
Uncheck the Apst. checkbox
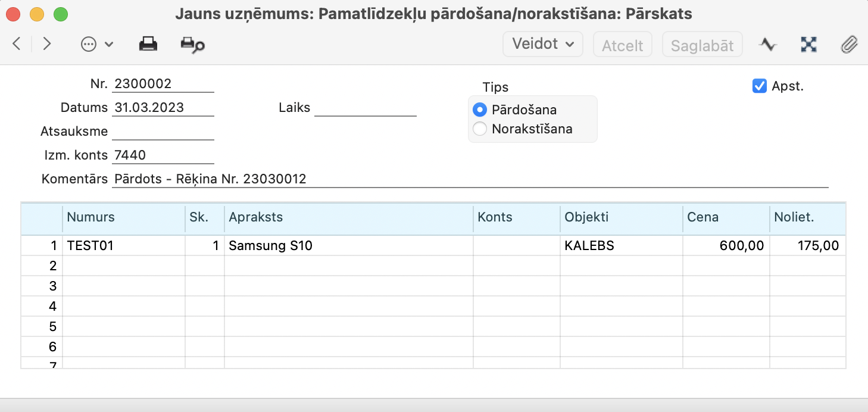coord(759,86)
